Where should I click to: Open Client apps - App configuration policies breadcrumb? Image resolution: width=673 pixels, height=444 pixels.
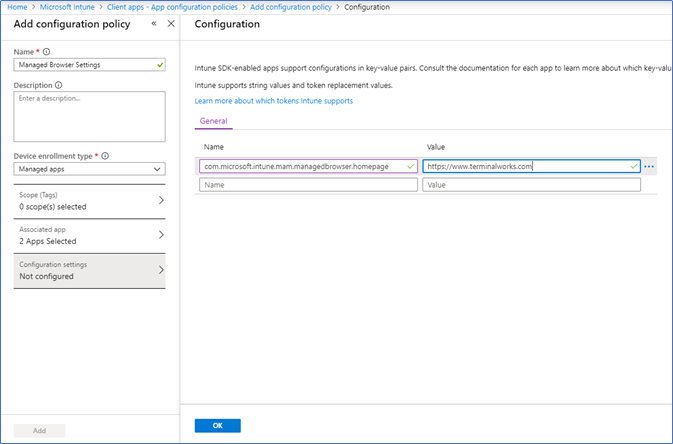pos(172,7)
